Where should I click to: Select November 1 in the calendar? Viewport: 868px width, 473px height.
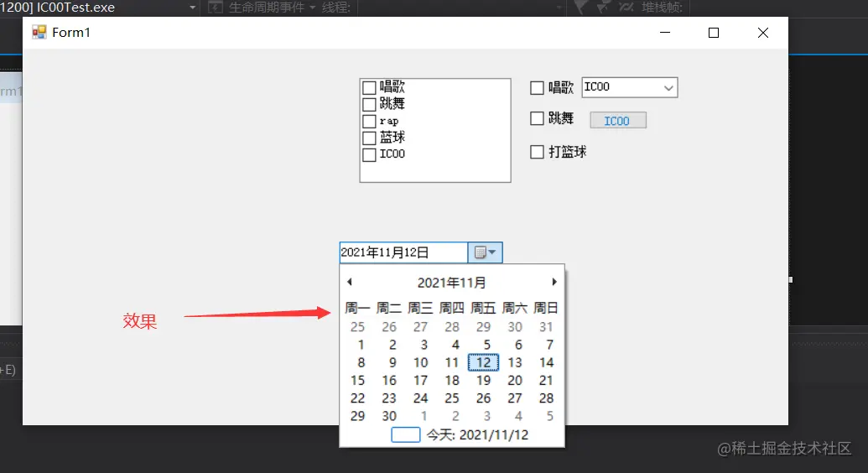361,345
